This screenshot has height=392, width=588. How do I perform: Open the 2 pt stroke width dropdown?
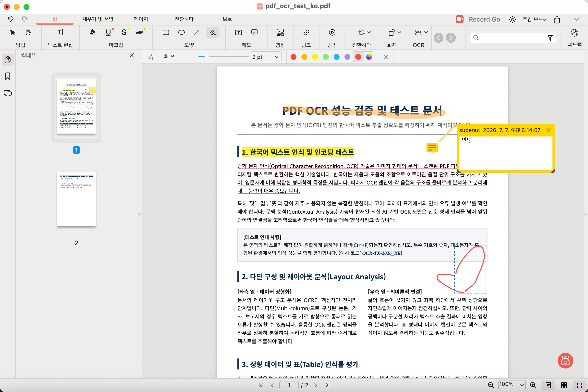pos(266,57)
